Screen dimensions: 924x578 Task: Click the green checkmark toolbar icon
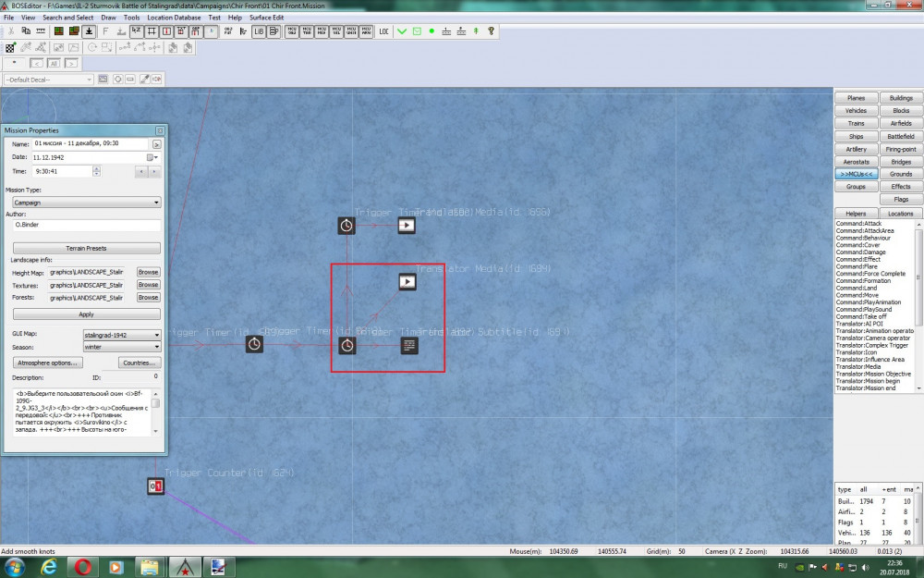pos(402,31)
